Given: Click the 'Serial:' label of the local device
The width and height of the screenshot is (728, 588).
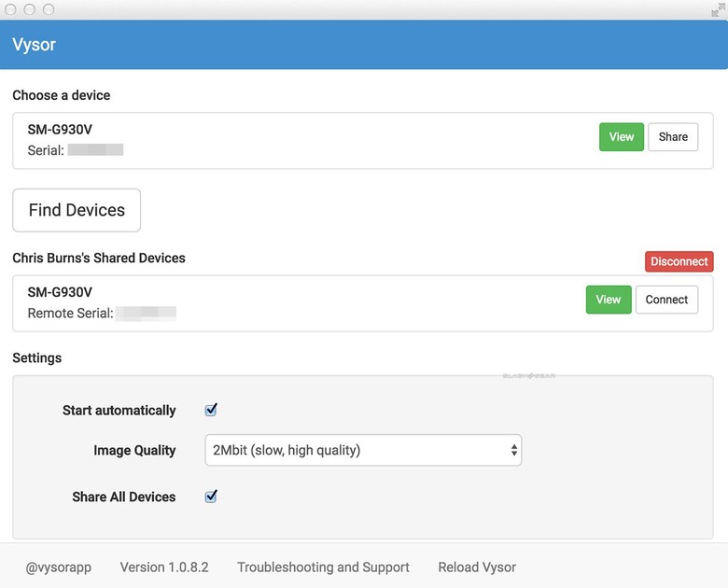Looking at the screenshot, I should [46, 150].
